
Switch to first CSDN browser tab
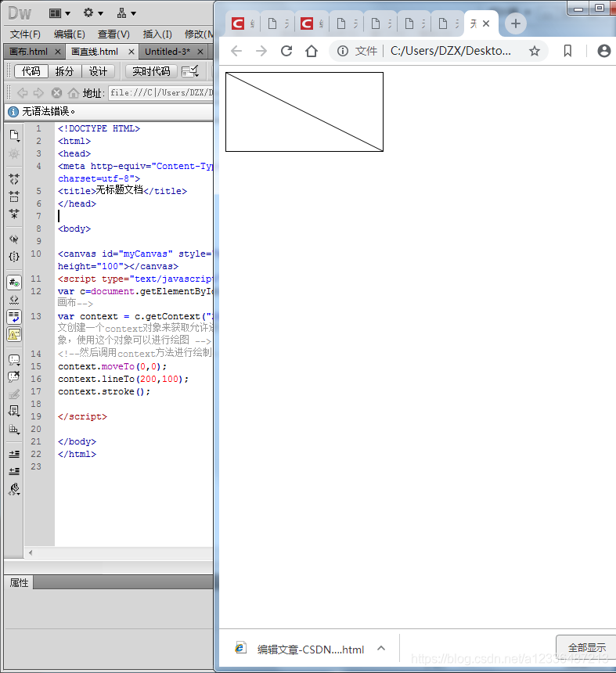pyautogui.click(x=243, y=23)
